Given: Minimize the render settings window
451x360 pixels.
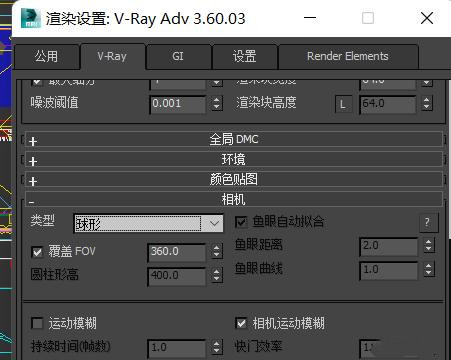Looking at the screenshot, I should coord(310,18).
